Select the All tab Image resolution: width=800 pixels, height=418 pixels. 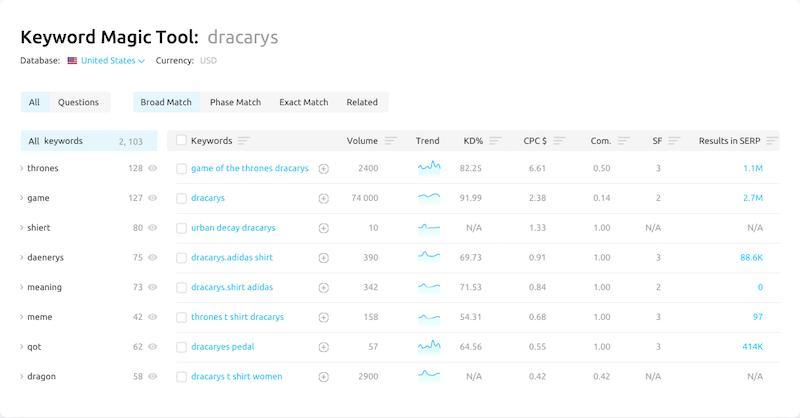click(x=34, y=102)
